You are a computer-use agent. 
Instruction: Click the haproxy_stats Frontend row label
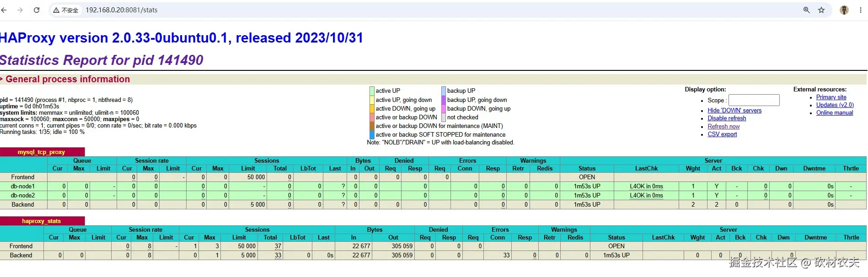21,246
